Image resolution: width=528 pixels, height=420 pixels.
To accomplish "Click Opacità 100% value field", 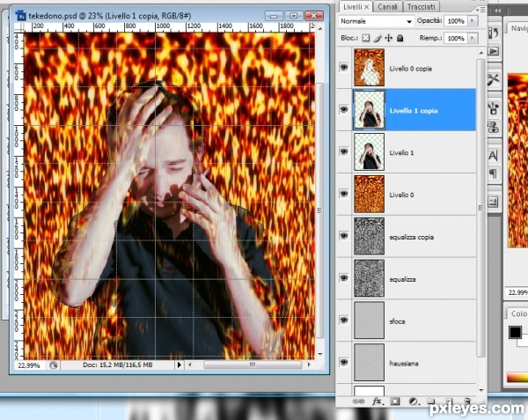I will click(x=456, y=21).
